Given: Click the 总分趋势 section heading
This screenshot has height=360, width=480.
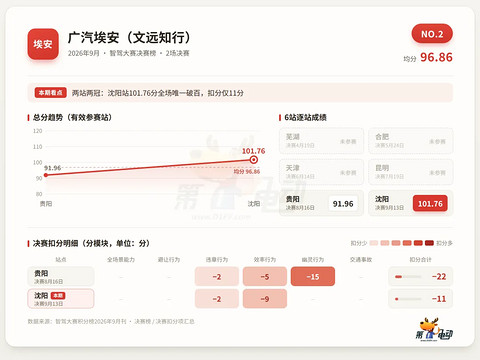Looking at the screenshot, I should 72,117.
